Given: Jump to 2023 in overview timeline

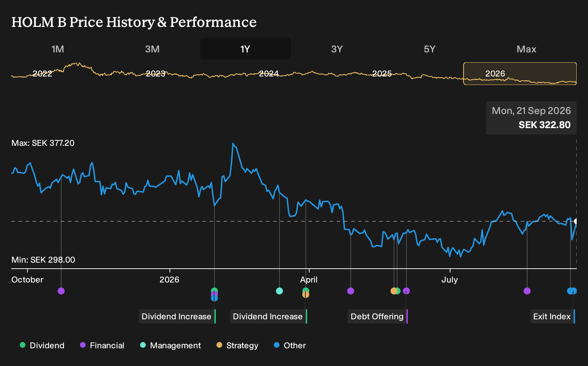Looking at the screenshot, I should [x=155, y=74].
